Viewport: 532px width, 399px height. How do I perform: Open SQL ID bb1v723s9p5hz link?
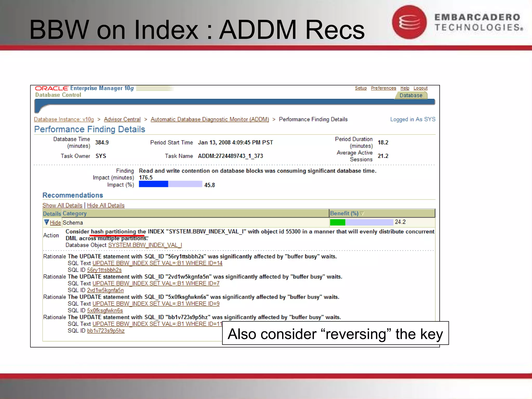pyautogui.click(x=106, y=331)
